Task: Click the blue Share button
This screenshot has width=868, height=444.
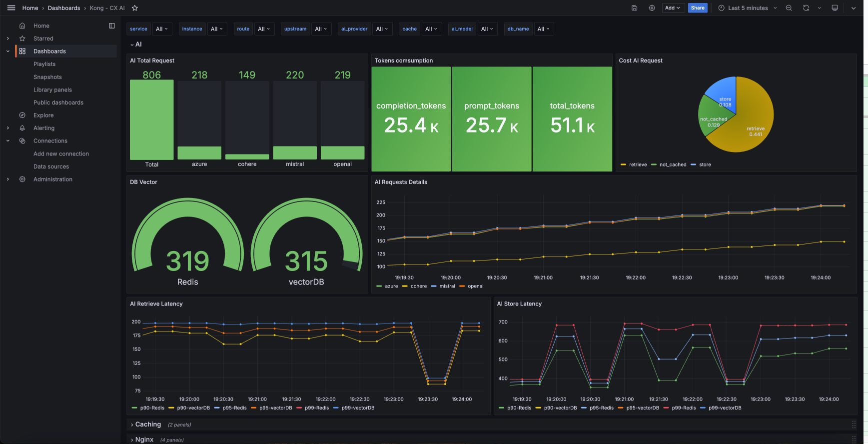Action: pyautogui.click(x=698, y=8)
